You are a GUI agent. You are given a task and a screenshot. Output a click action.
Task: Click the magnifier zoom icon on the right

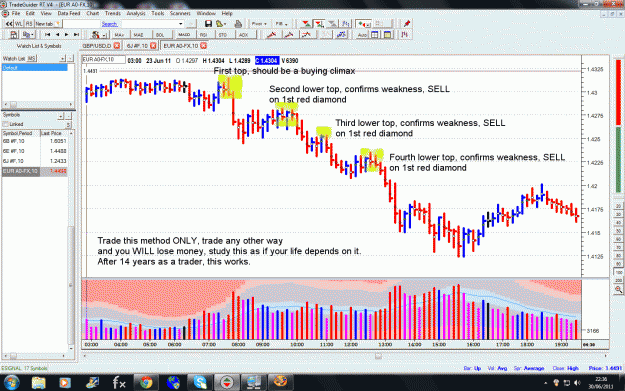click(618, 289)
